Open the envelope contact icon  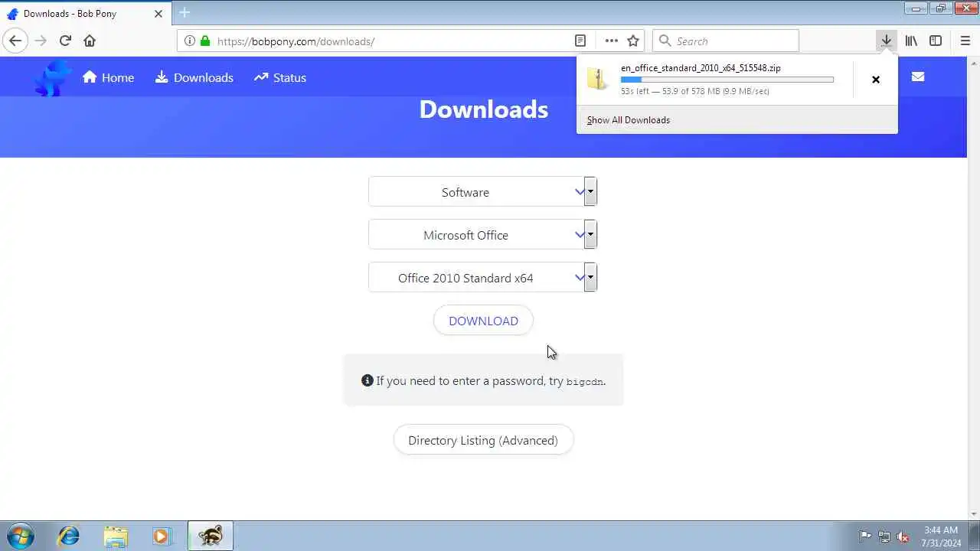(918, 77)
